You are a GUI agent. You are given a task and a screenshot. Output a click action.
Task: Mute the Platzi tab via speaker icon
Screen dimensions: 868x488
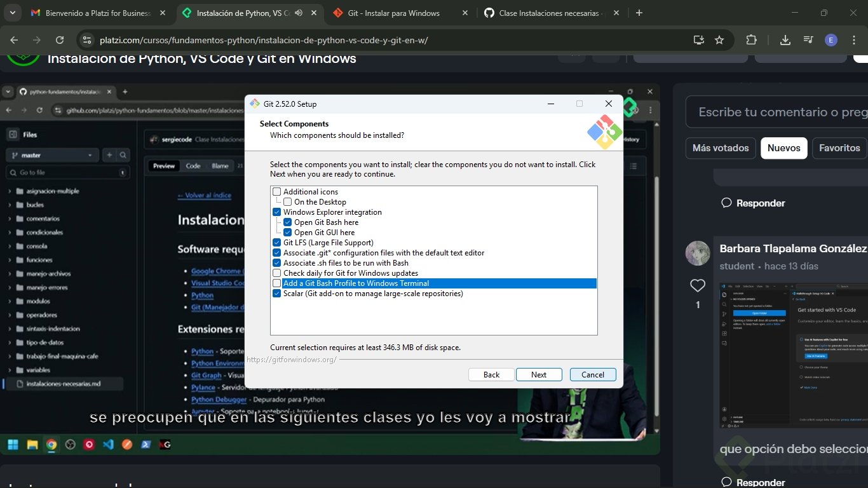click(299, 13)
